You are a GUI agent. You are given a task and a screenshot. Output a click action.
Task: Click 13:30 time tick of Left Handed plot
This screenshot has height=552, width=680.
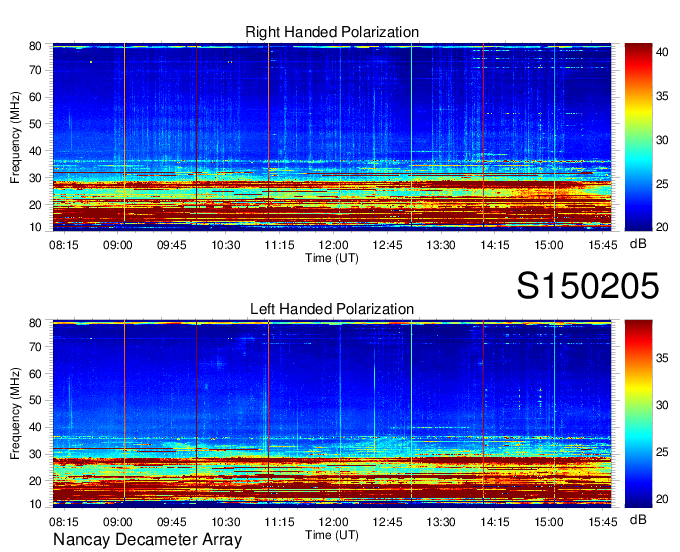click(x=441, y=522)
